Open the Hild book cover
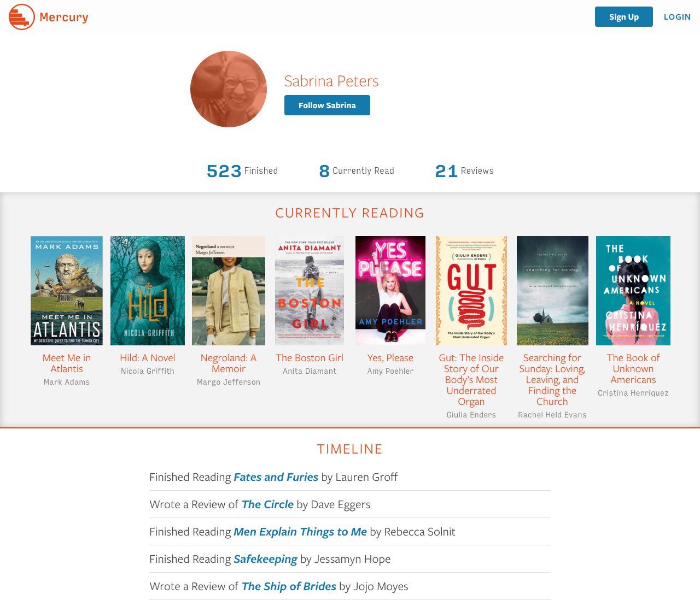The height and width of the screenshot is (600, 700). pyautogui.click(x=148, y=291)
